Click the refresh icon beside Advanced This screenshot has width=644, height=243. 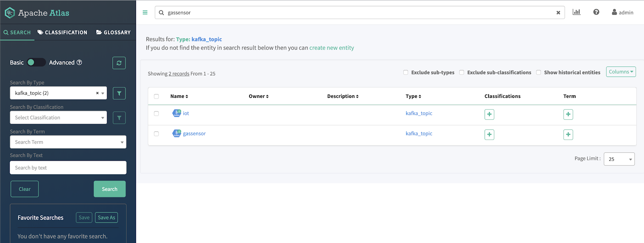click(x=119, y=63)
